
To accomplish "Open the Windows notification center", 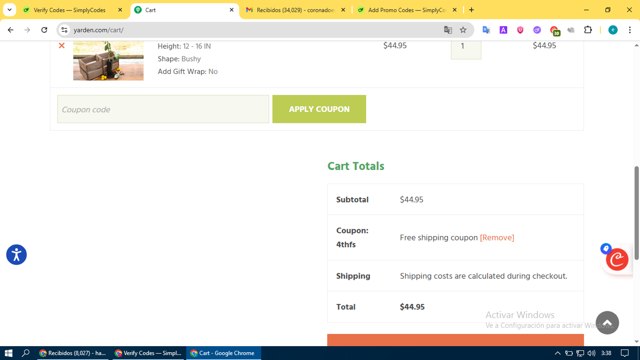I will click(625, 353).
